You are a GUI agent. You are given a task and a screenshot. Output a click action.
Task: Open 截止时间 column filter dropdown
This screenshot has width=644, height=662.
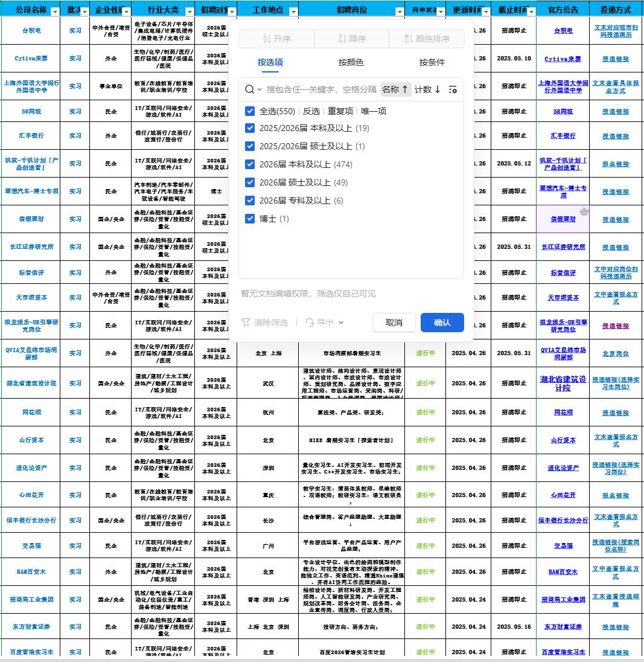(531, 11)
